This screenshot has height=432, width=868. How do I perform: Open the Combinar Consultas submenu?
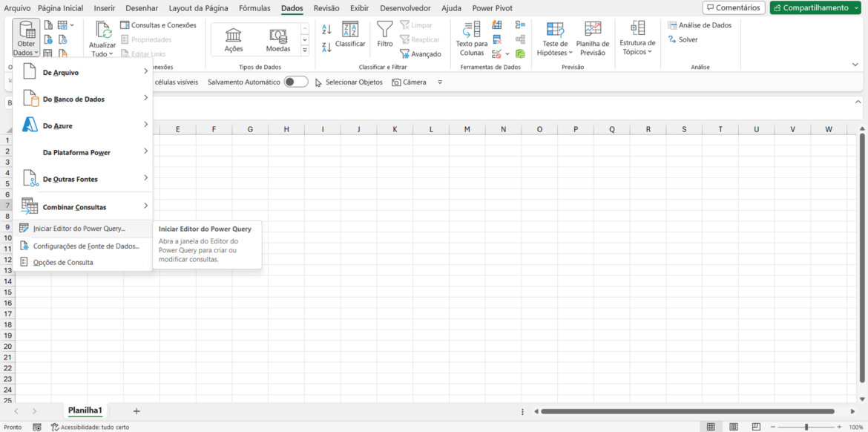click(83, 206)
